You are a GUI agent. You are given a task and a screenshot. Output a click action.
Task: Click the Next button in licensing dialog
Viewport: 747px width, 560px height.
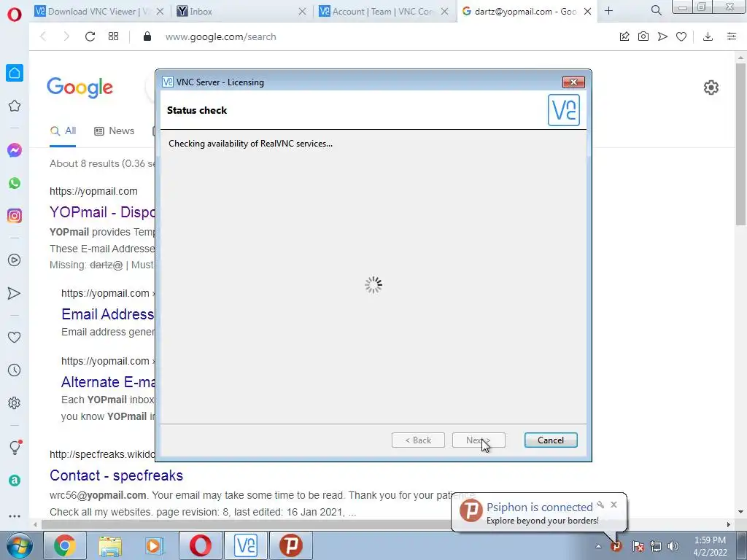479,440
